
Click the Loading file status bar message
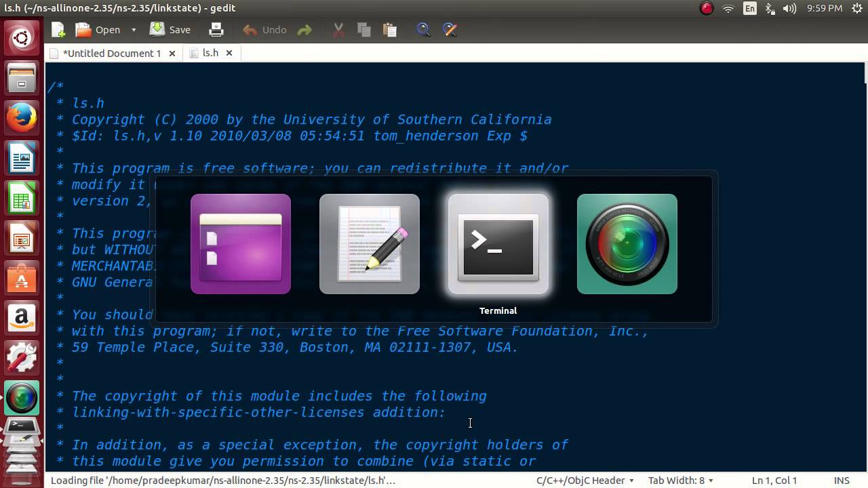click(223, 480)
